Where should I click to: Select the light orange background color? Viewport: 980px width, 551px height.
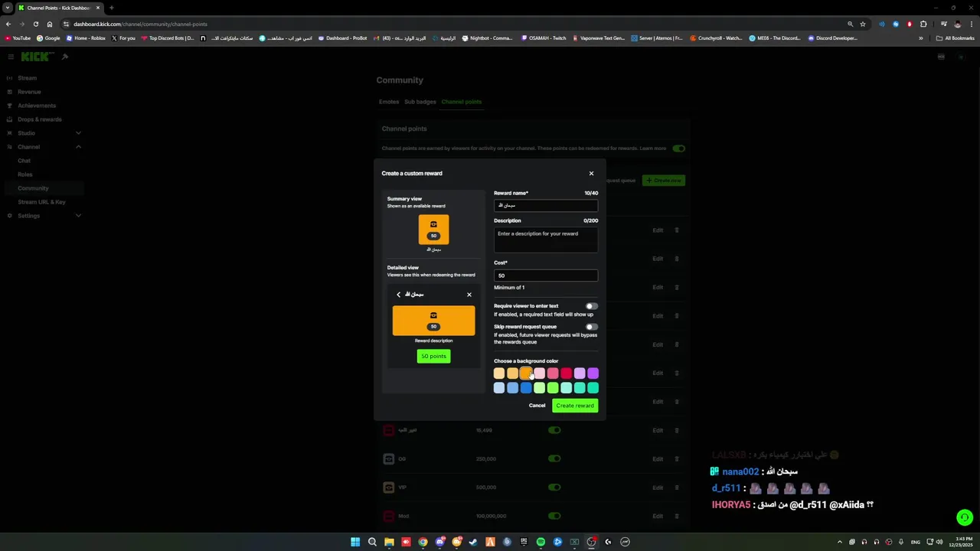click(512, 373)
